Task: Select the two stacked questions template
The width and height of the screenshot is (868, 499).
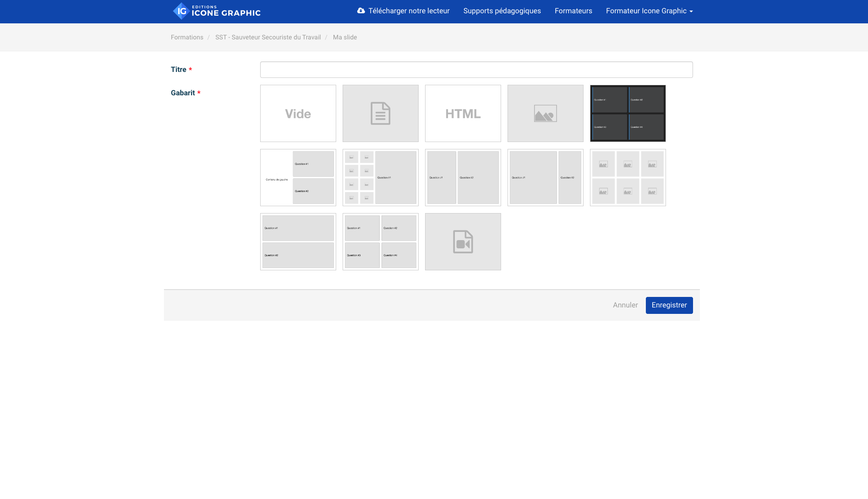Action: (x=298, y=241)
